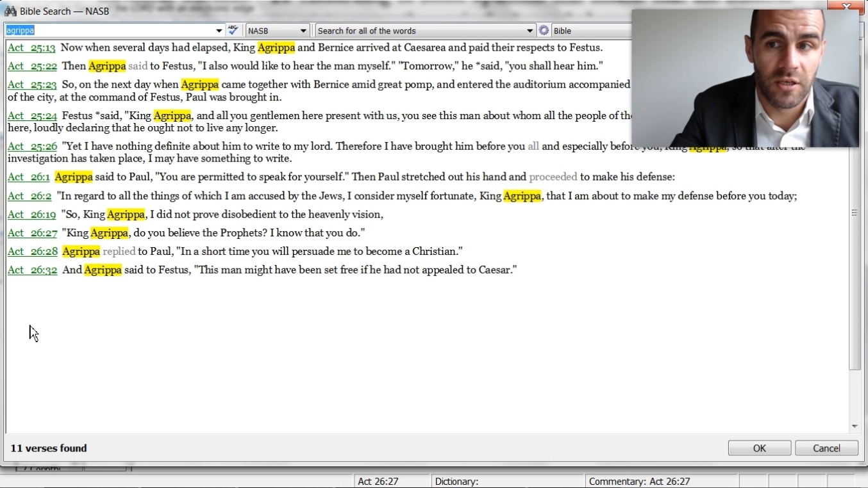Open the Act 25:22 verse link
Viewport: 868px width, 488px height.
(32, 67)
